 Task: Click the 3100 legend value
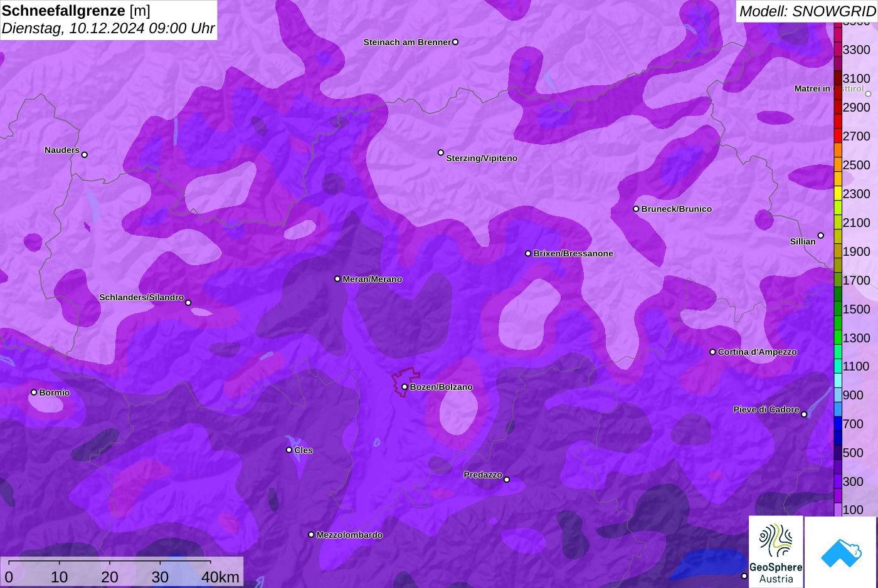coord(856,79)
